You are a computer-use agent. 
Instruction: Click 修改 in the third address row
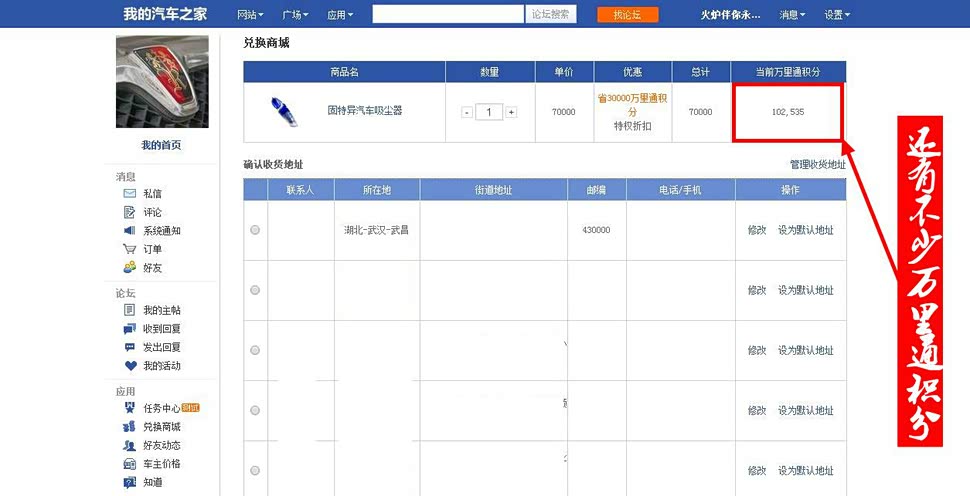tap(757, 350)
